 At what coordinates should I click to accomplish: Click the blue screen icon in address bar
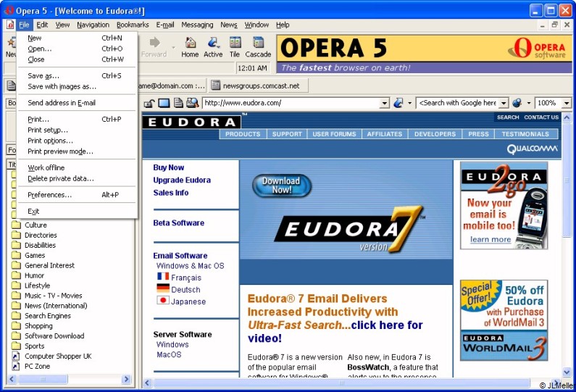pyautogui.click(x=164, y=103)
